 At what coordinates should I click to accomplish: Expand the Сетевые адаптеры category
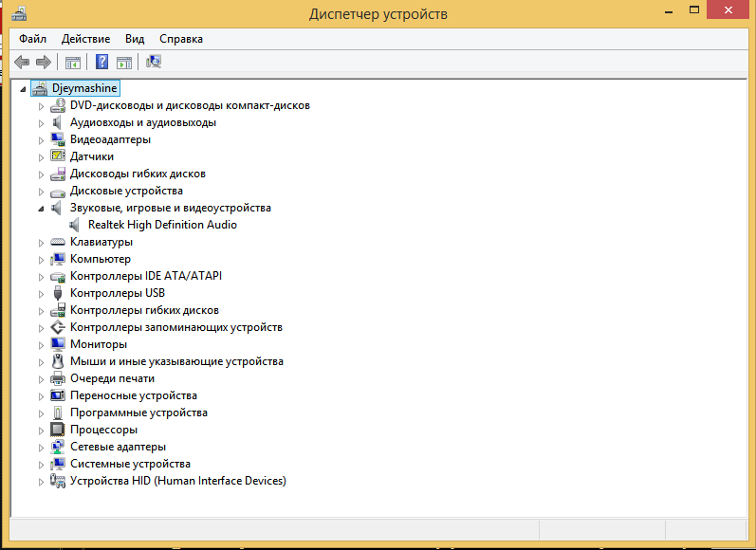41,447
